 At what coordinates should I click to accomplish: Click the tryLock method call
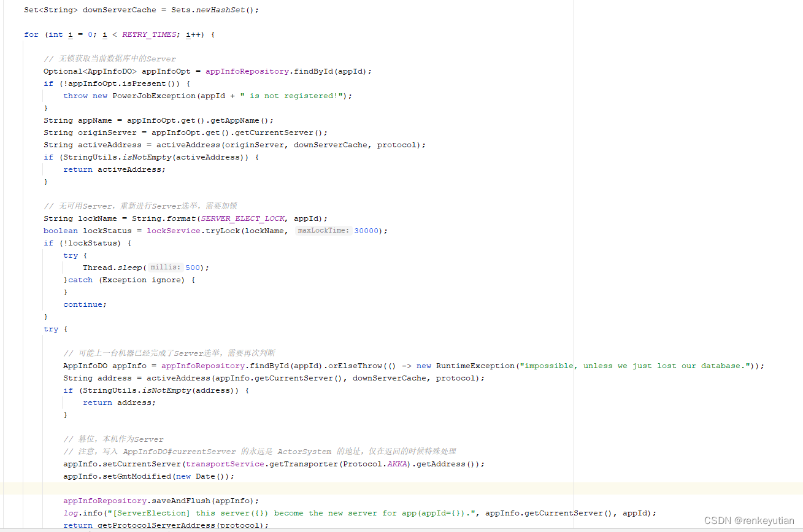point(223,231)
